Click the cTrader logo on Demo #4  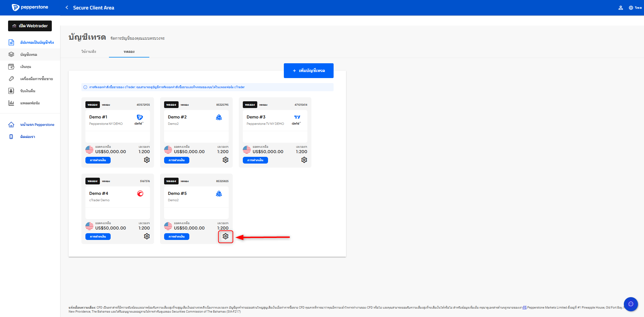tap(140, 193)
